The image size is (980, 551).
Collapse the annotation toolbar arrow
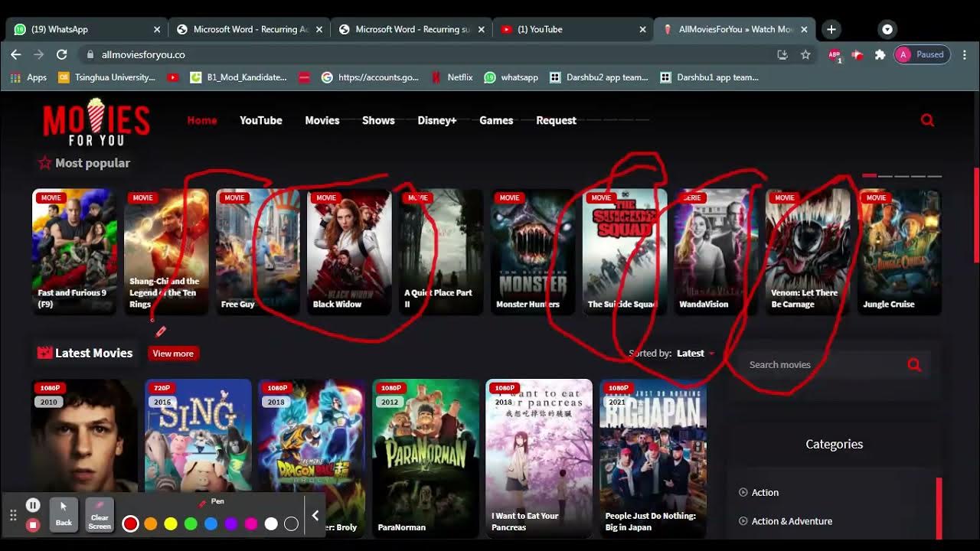pos(315,516)
